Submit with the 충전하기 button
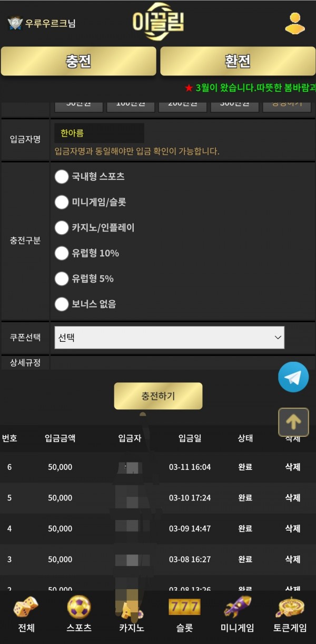Viewport: 316px width, 644px height. [x=158, y=396]
